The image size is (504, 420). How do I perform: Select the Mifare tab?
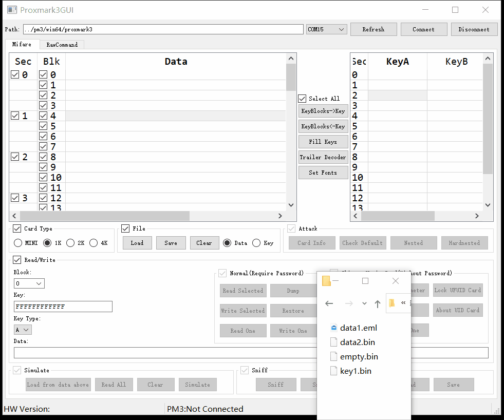point(22,45)
